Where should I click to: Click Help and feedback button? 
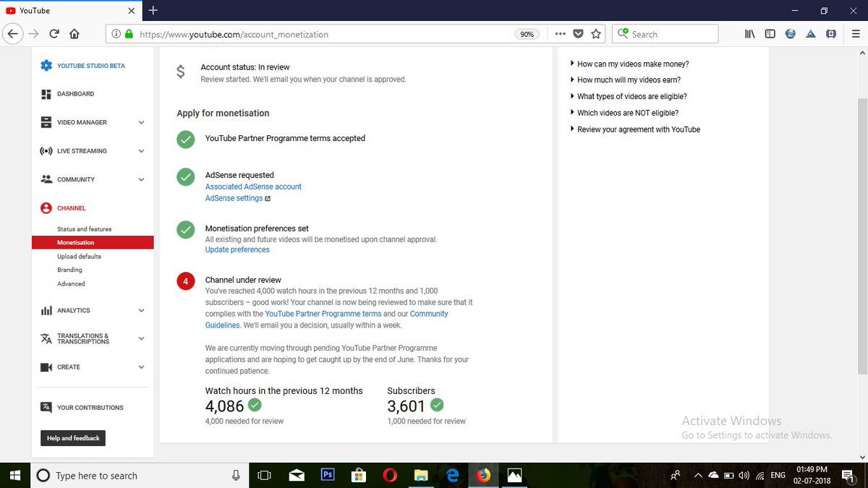tap(73, 438)
